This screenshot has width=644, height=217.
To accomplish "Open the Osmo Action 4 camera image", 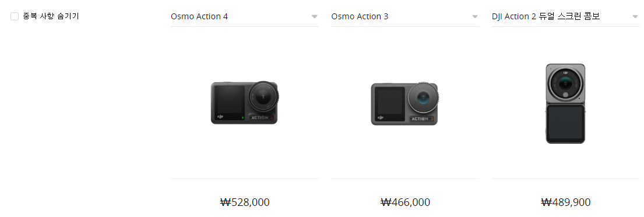I will [x=245, y=103].
